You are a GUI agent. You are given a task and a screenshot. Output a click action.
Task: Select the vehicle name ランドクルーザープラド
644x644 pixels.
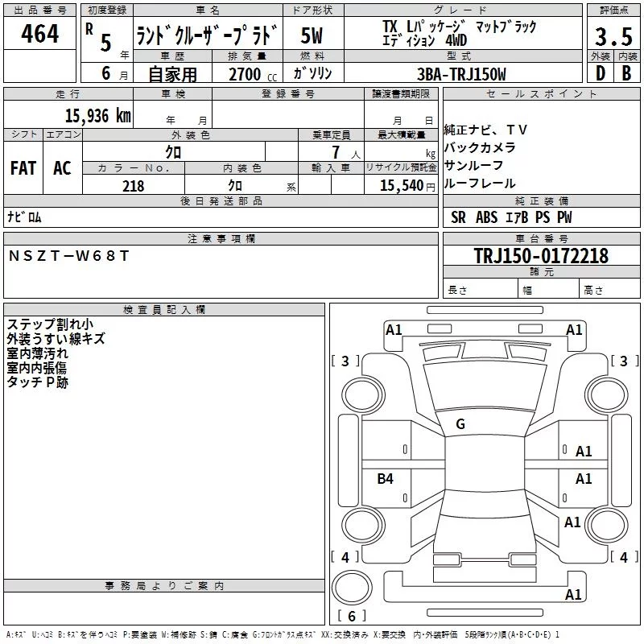207,35
